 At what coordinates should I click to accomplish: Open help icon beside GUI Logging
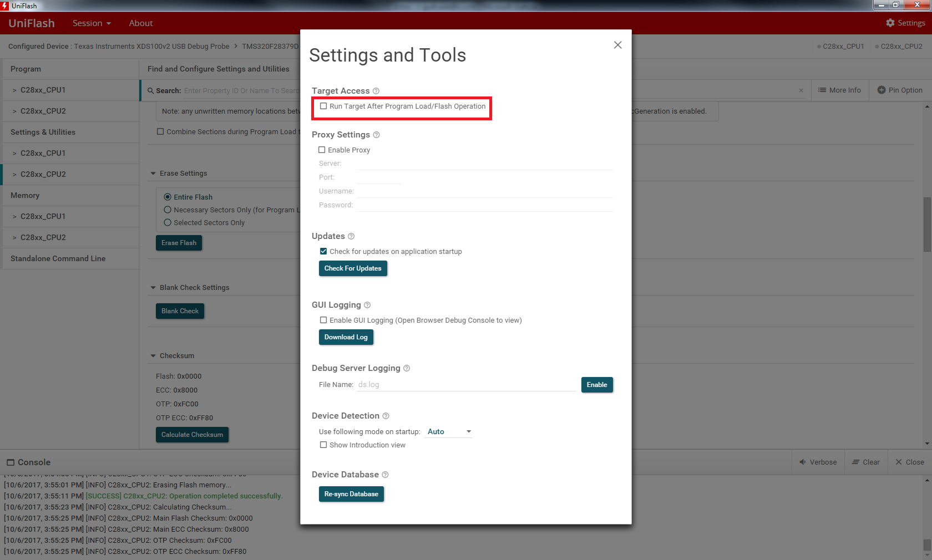pos(367,305)
